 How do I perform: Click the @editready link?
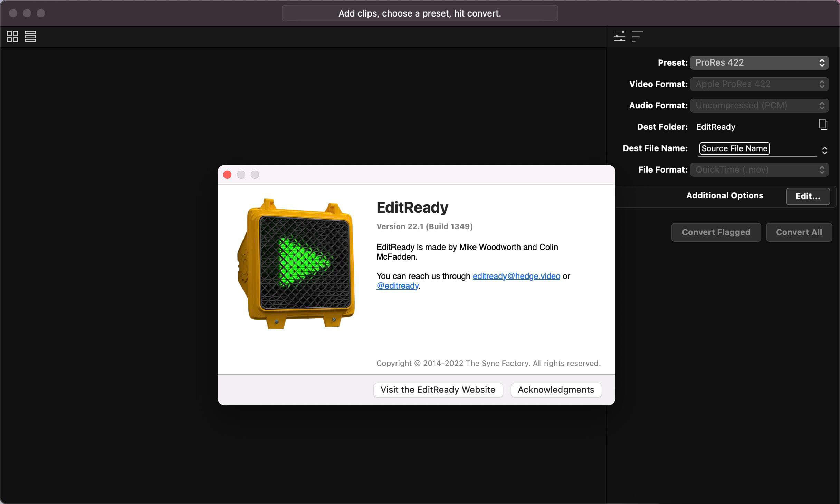click(x=397, y=286)
